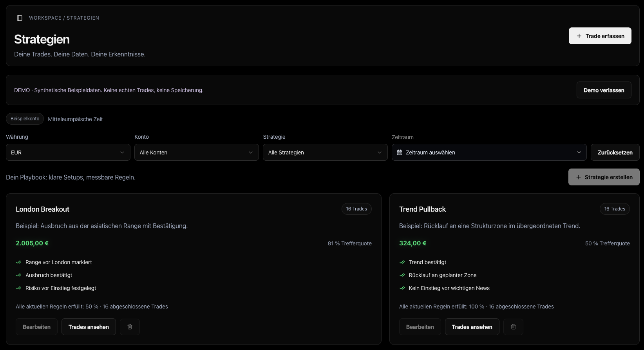The width and height of the screenshot is (644, 350).
Task: Click rule Ausbruch bestätigt
Action: point(49,275)
